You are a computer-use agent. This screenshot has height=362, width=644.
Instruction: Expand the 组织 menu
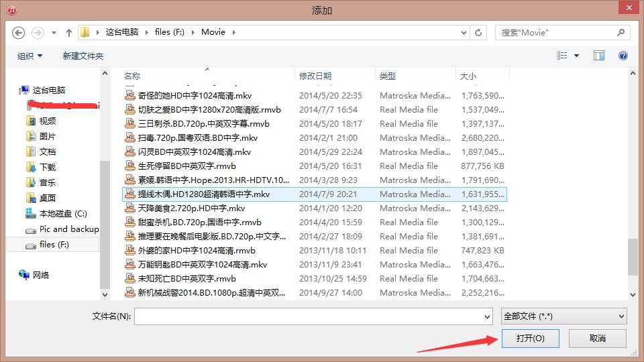(x=30, y=56)
